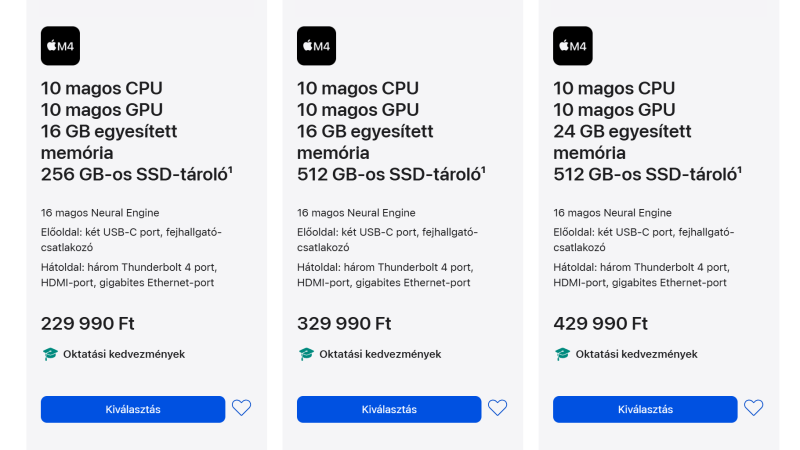Save the 229 990 Ft model with heart icon

click(x=241, y=408)
